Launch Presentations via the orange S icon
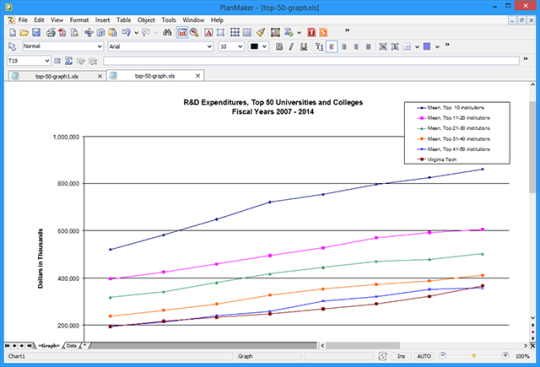This screenshot has height=367, width=540. click(x=323, y=32)
